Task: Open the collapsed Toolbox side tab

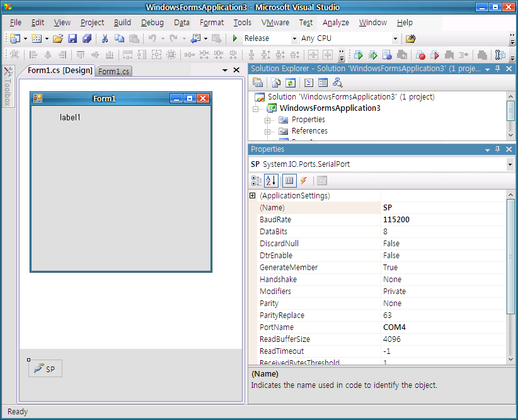Action: pyautogui.click(x=8, y=86)
